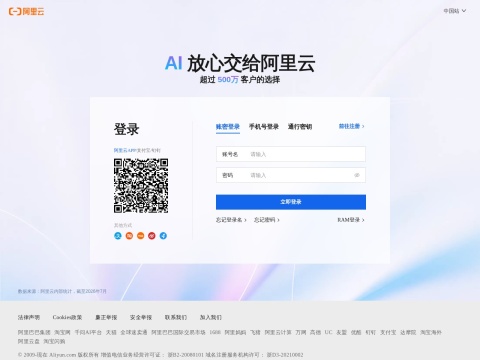
Task: Visit the 1688 text link in the footer
Action: 215,332
